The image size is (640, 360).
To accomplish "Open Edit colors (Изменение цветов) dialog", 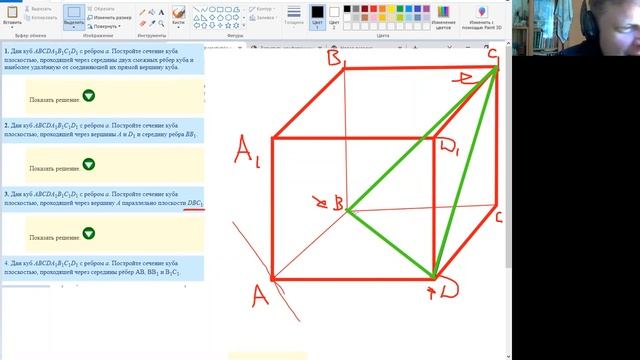I will (443, 17).
